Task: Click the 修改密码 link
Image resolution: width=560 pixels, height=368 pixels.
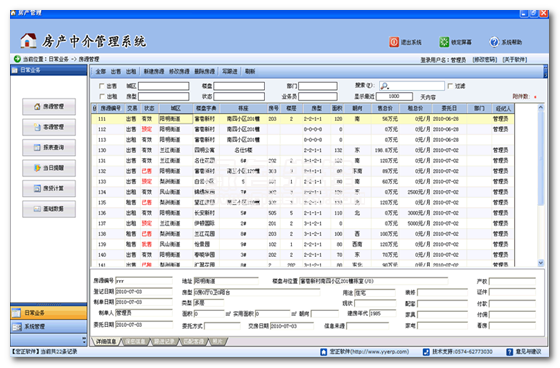Action: pos(485,60)
